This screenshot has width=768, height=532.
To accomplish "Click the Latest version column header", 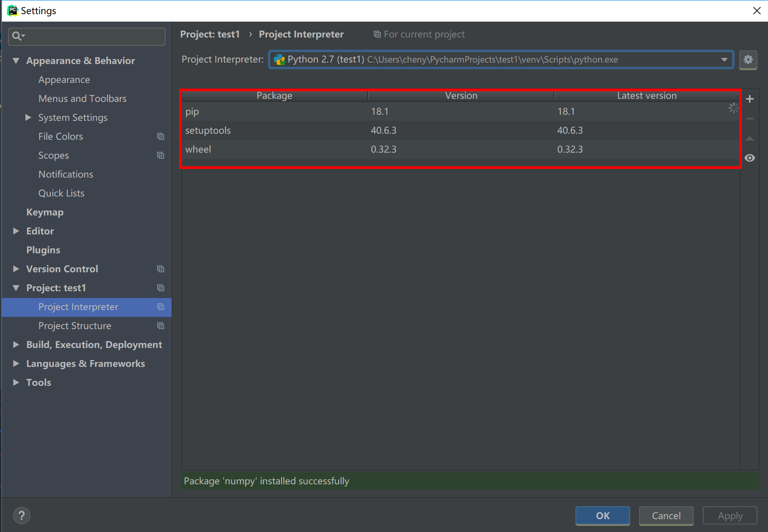I will click(x=647, y=96).
